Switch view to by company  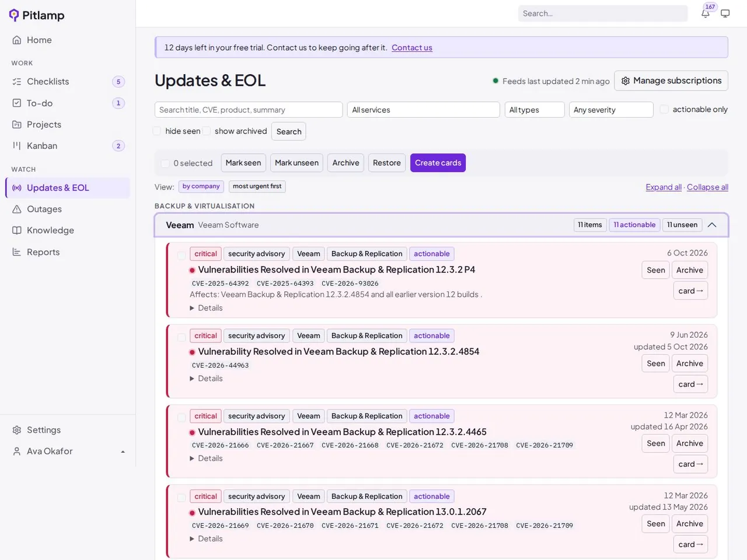pos(201,187)
